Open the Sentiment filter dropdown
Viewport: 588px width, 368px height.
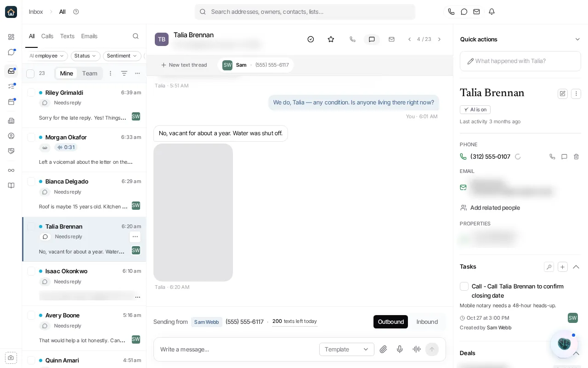coord(122,56)
